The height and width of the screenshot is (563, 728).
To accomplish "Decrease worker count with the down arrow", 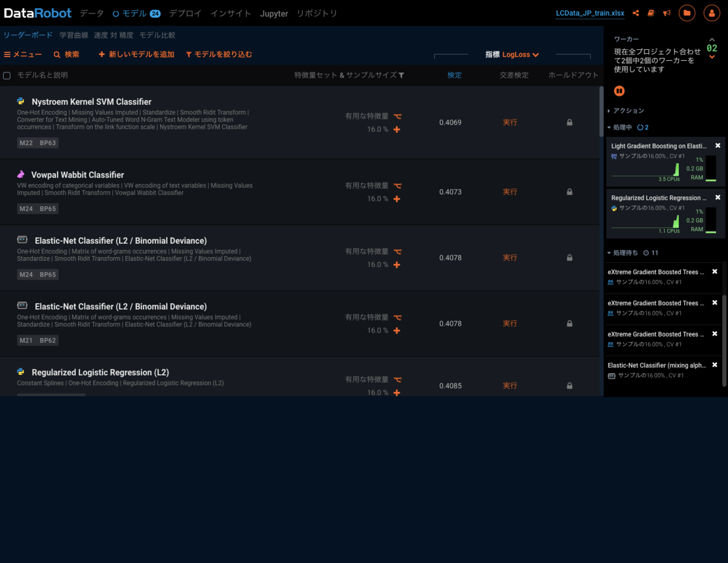I will coord(712,57).
